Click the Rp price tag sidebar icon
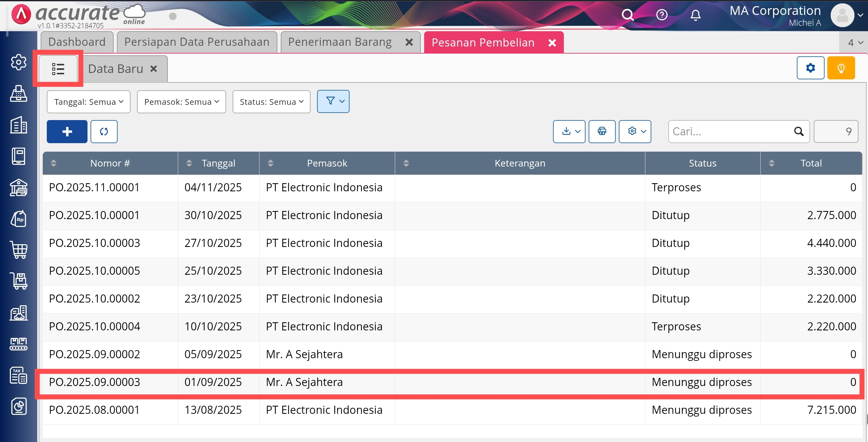The height and width of the screenshot is (442, 868). 19,219
